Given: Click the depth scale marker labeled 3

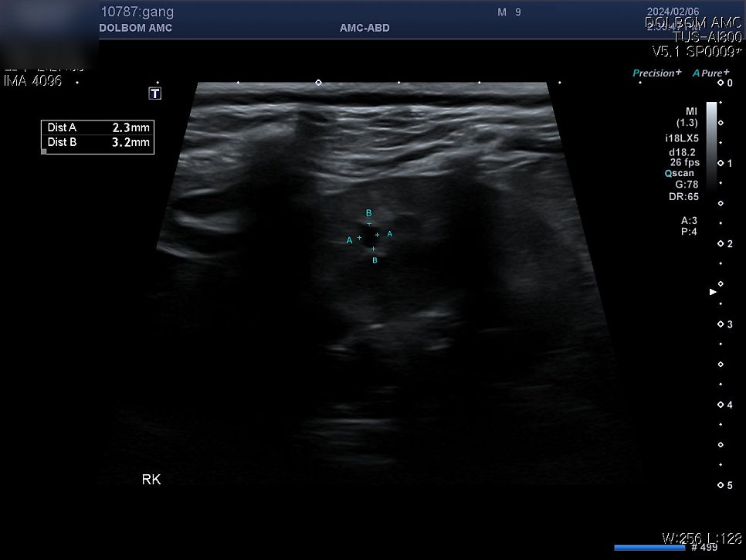Looking at the screenshot, I should (x=726, y=324).
